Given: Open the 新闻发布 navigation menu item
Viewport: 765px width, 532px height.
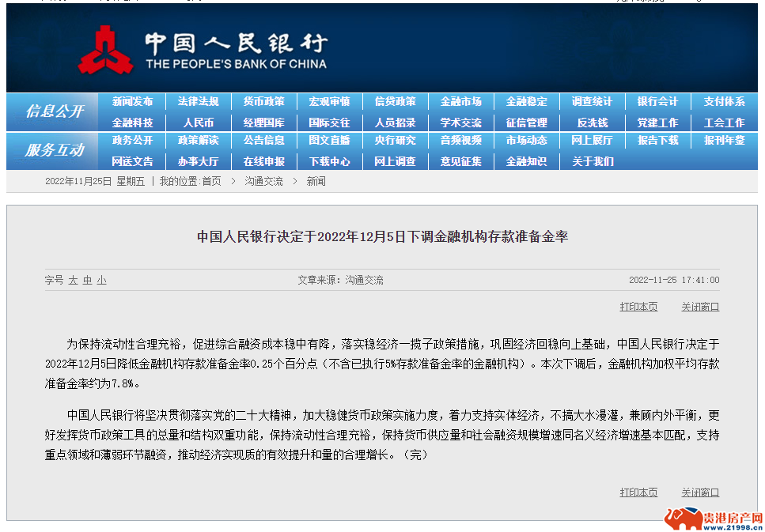Looking at the screenshot, I should point(132,102).
